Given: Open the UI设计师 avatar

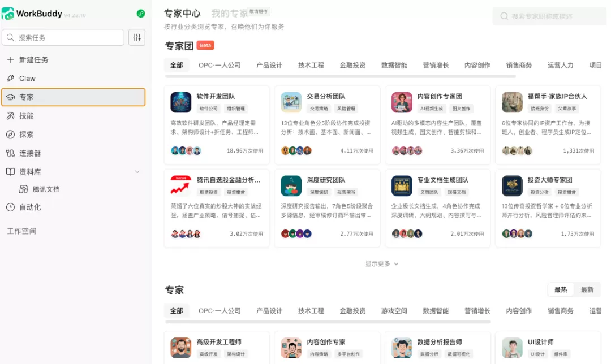Looking at the screenshot, I should pyautogui.click(x=512, y=348).
